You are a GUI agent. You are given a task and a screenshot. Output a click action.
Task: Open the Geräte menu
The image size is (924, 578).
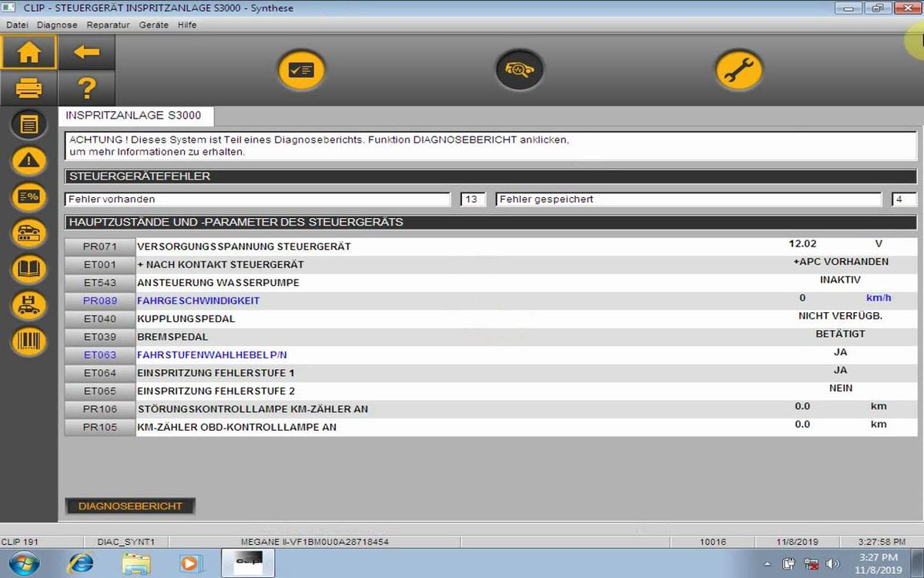154,25
